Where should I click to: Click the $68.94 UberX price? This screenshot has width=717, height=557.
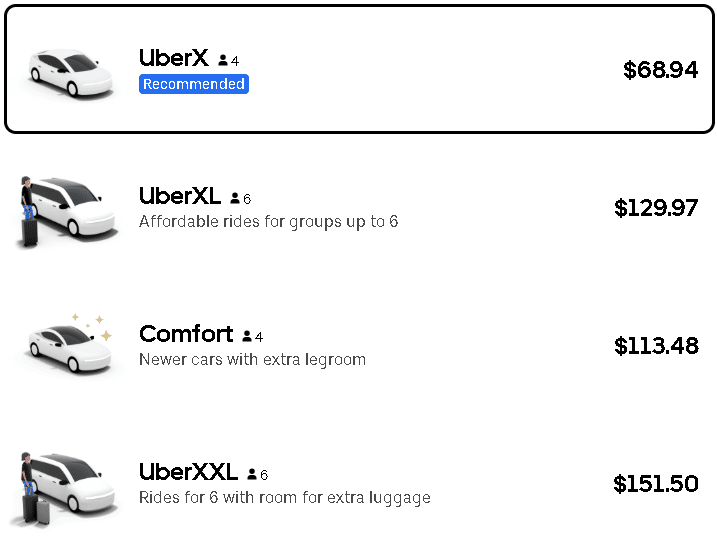pos(660,70)
